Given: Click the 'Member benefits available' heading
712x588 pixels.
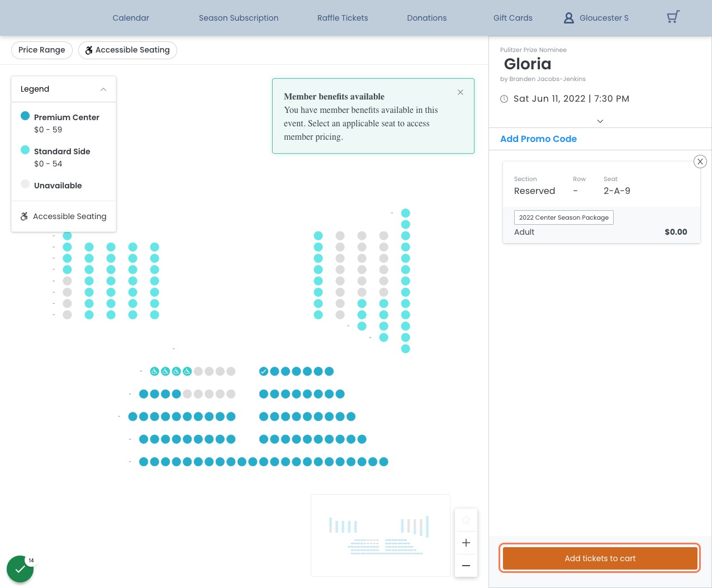Looking at the screenshot, I should pos(334,97).
